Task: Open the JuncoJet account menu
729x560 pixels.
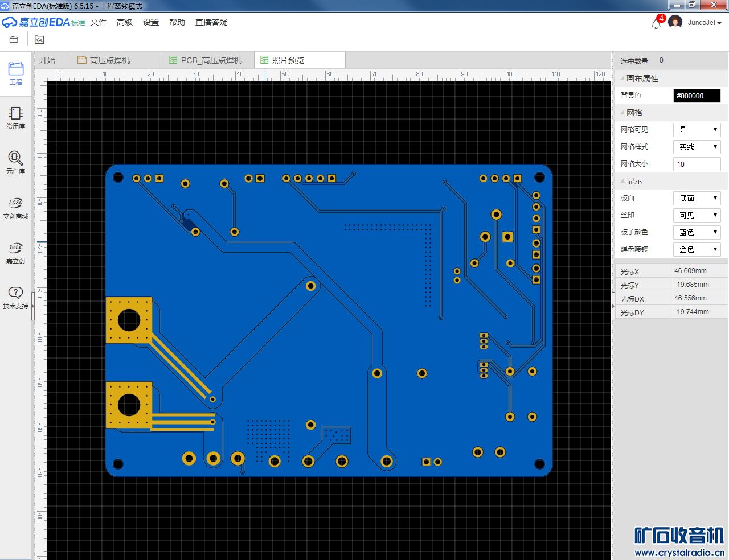Action: pos(705,23)
